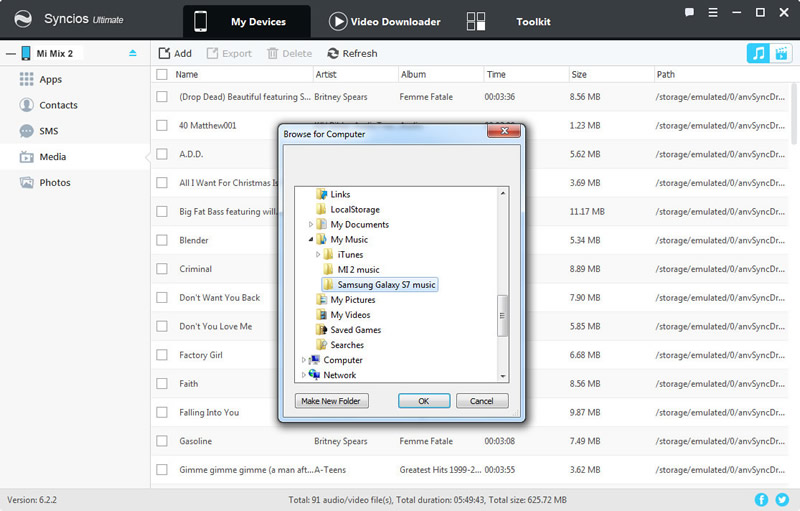Click the folder tree scroll-up arrow
Image resolution: width=800 pixels, height=511 pixels.
503,193
